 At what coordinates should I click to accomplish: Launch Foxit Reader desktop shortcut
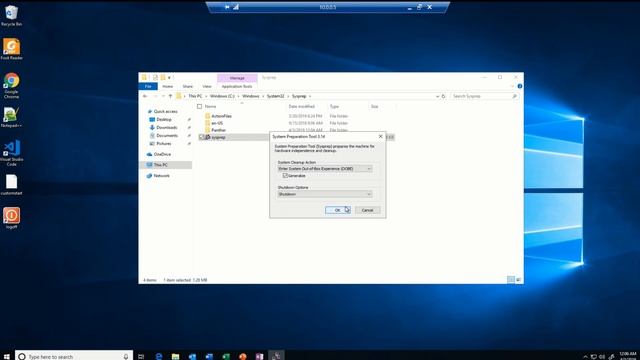[11, 49]
